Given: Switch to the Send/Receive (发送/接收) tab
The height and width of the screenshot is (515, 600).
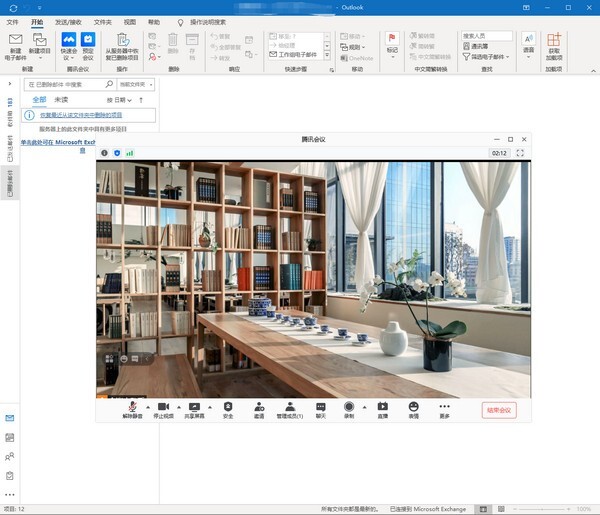Looking at the screenshot, I should click(69, 21).
